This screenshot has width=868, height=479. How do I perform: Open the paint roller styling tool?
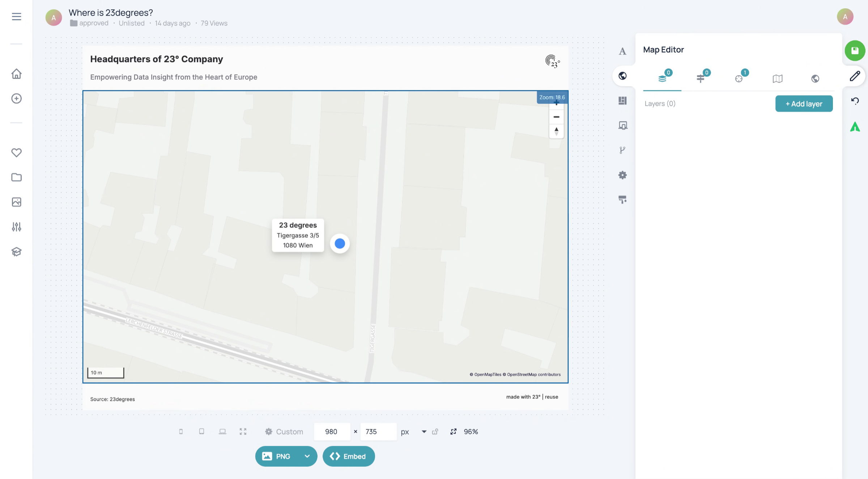tap(622, 200)
